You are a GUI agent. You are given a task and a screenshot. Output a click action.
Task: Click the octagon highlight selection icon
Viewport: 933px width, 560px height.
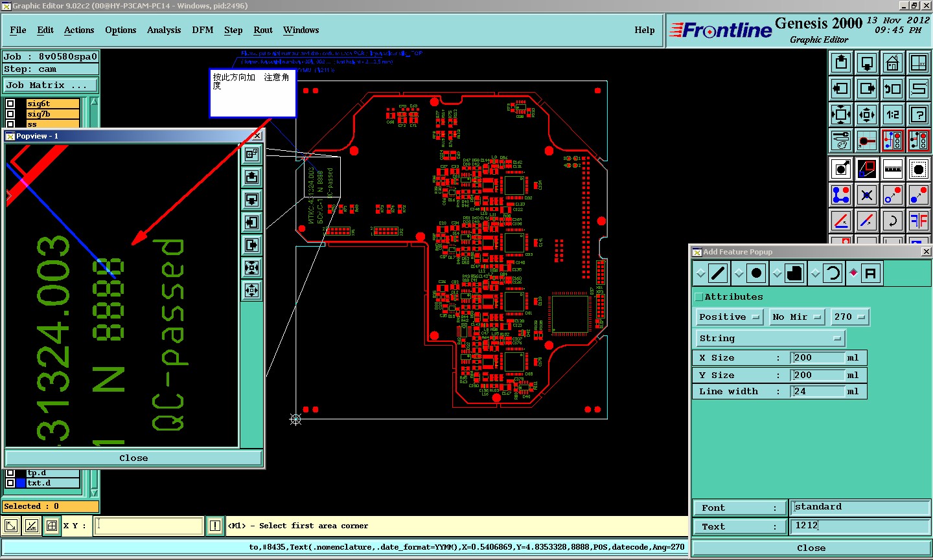(919, 169)
